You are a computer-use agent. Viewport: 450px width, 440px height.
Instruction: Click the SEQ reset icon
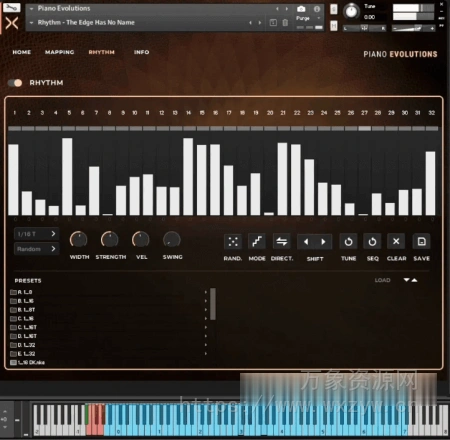point(372,242)
